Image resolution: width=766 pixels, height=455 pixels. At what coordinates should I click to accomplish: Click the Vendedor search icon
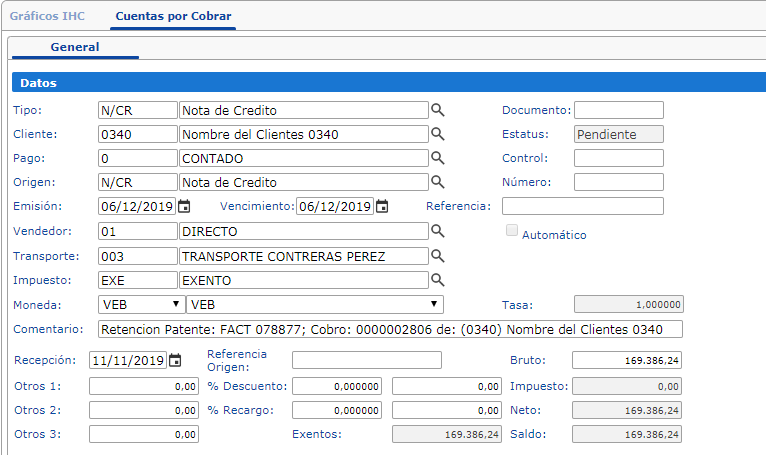pyautogui.click(x=437, y=231)
